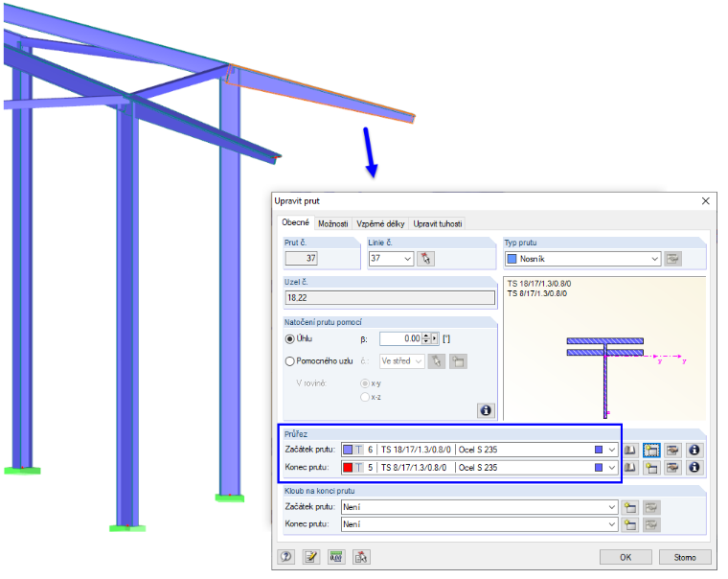The image size is (728, 579).
Task: Open comment edit icon at dialog bottom
Action: [311, 557]
